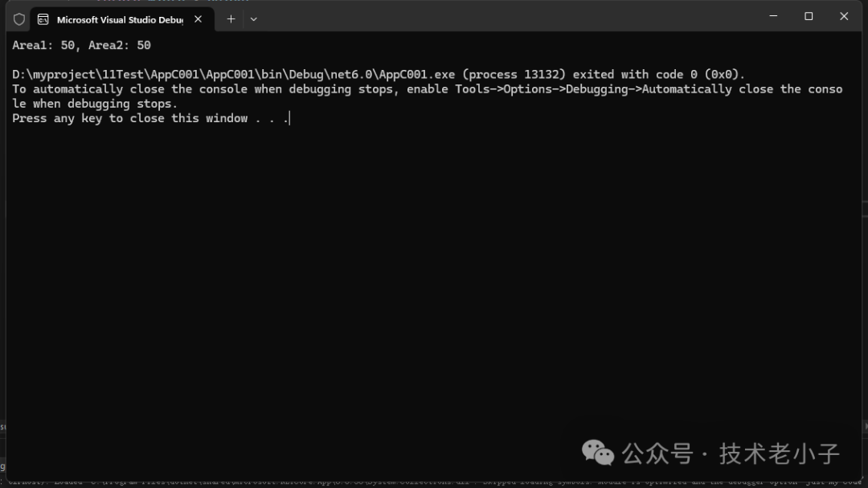Click the 公众号 watermark text
The width and height of the screenshot is (868, 488).
click(x=657, y=453)
